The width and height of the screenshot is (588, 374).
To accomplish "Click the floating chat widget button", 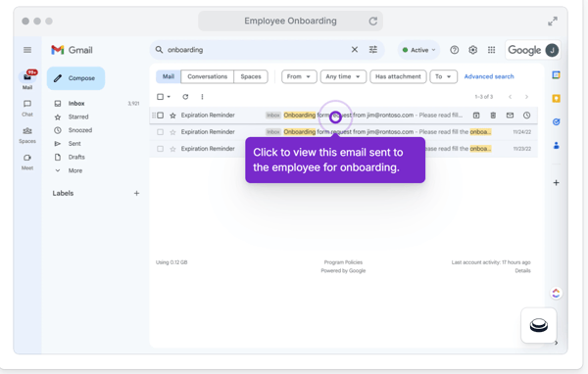I will (538, 325).
